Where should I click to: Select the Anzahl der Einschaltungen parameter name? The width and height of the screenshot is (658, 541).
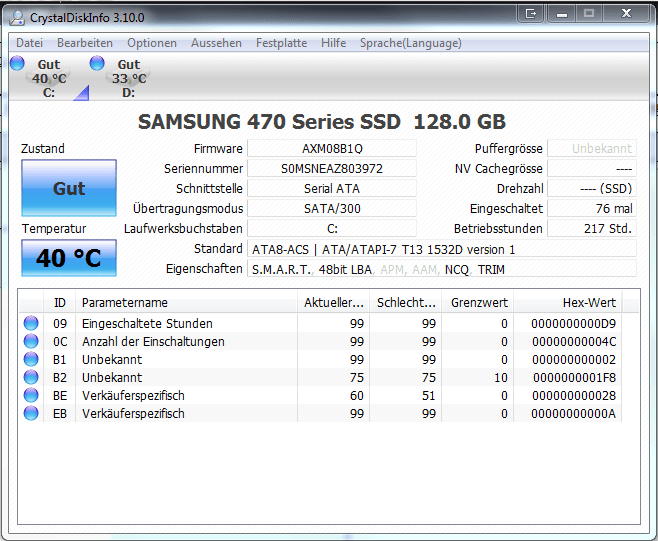[153, 342]
